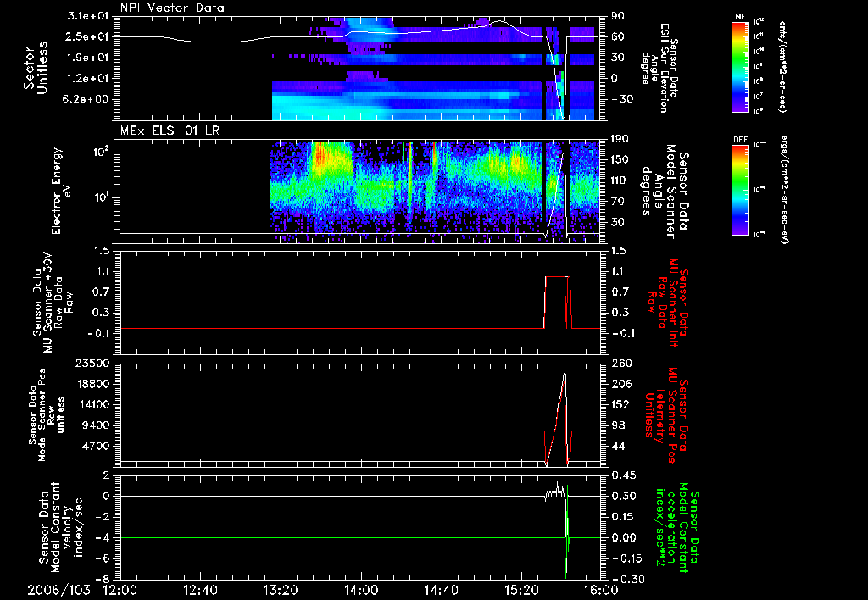
Task: Click the 260 telemetry axis value
Action: 620,363
